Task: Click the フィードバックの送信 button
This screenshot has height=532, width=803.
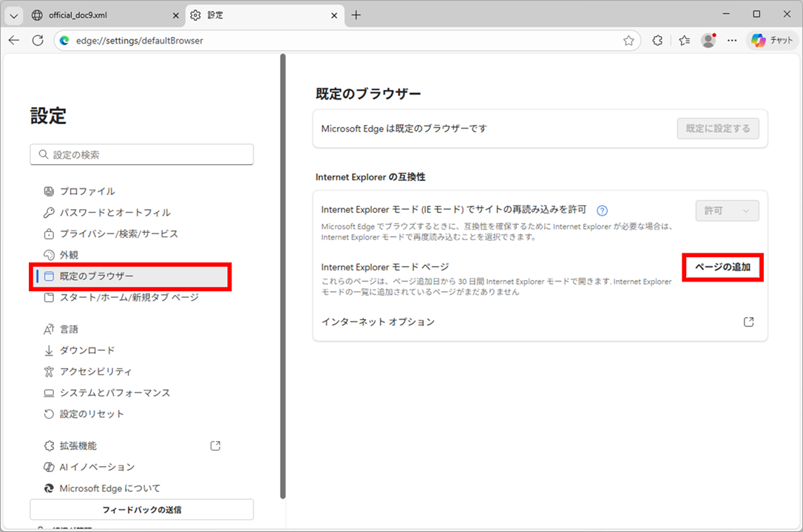Action: pyautogui.click(x=142, y=510)
